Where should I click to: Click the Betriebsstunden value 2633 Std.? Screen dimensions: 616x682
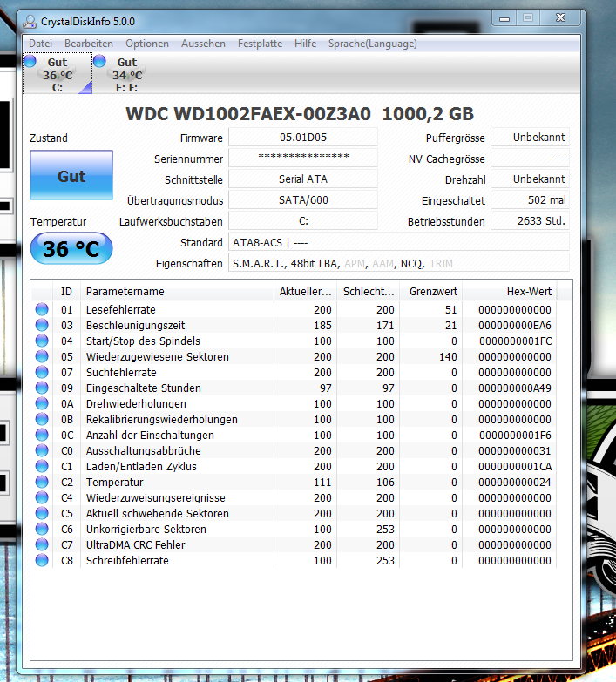click(x=530, y=220)
